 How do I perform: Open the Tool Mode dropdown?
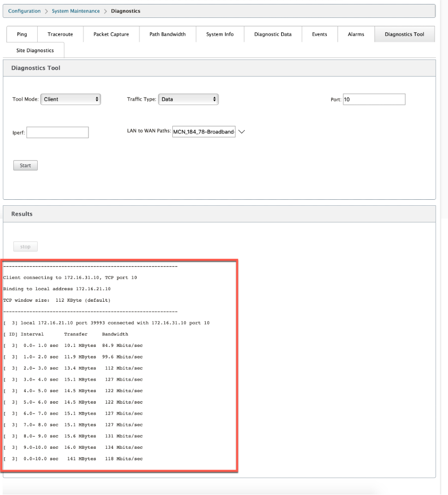71,99
